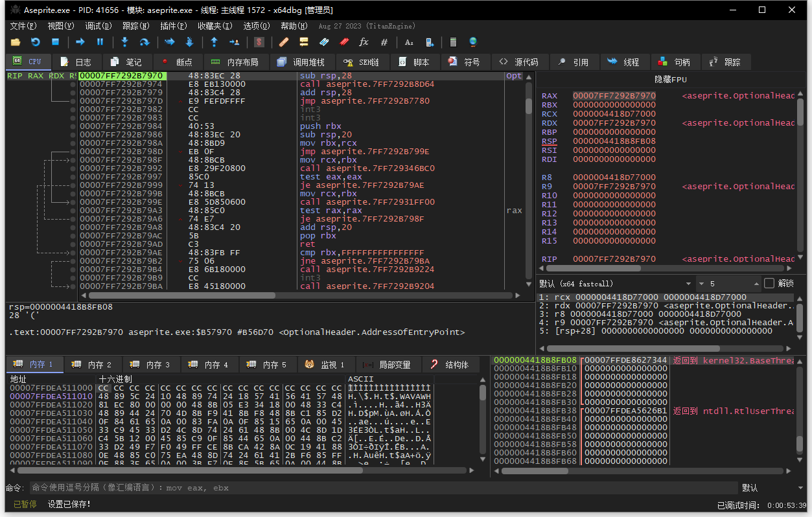The image size is (812, 517).
Task: Switch to the 符号 tab
Action: pyautogui.click(x=465, y=62)
